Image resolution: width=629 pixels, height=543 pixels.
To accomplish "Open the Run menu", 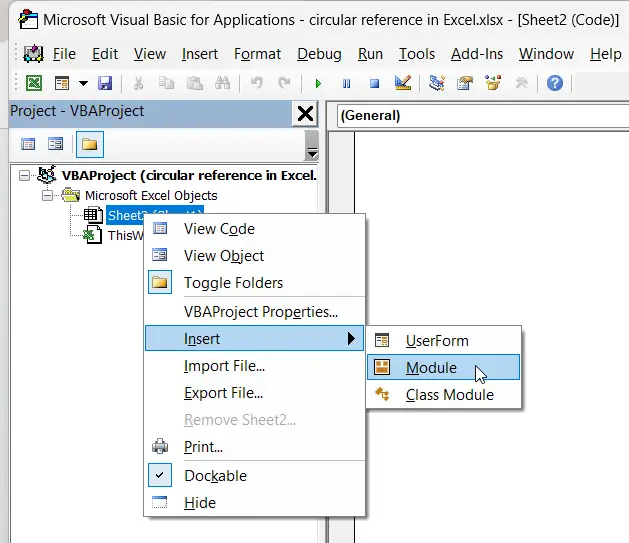I will tap(370, 54).
